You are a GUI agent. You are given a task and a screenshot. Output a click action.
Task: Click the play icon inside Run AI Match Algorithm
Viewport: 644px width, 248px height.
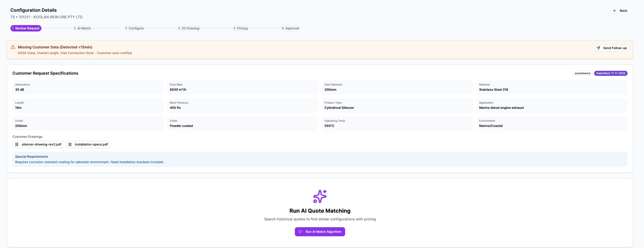[x=300, y=231]
